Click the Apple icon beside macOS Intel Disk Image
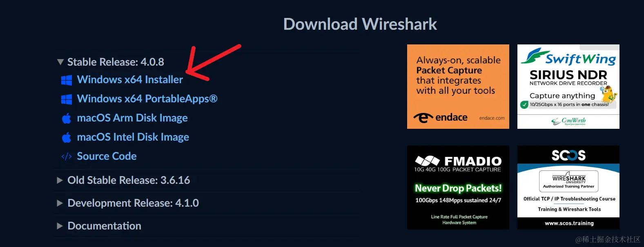Viewport: 644px width, 247px height. coord(67,137)
